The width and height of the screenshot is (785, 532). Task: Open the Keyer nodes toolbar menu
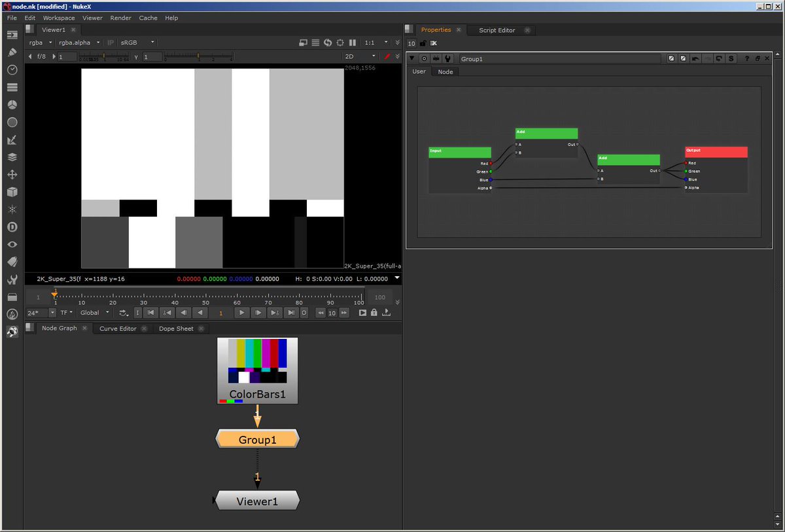point(12,140)
